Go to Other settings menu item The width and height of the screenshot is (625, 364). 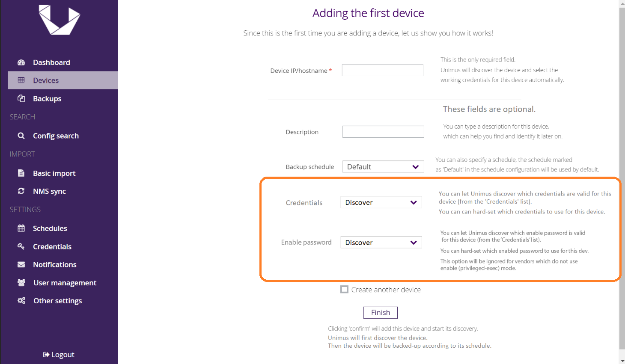click(x=57, y=301)
